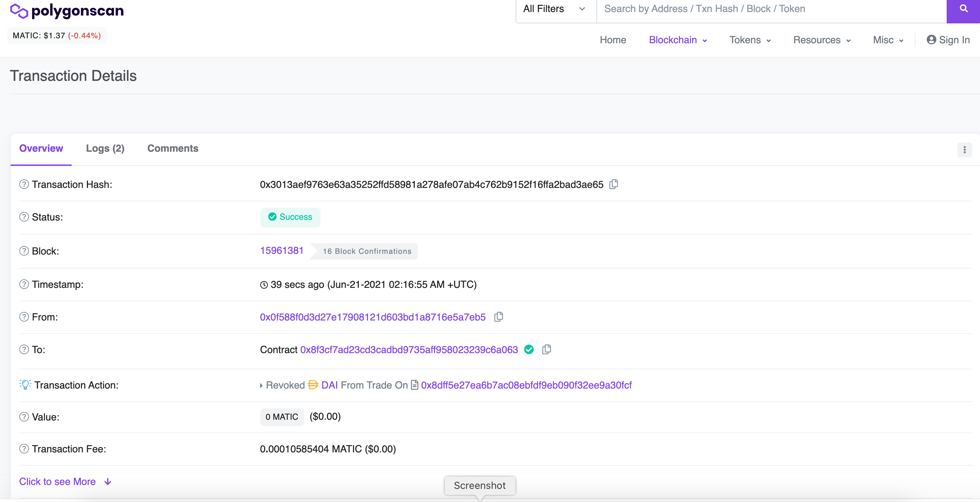Click the Transaction Details heading
This screenshot has width=980, height=502.
(73, 76)
